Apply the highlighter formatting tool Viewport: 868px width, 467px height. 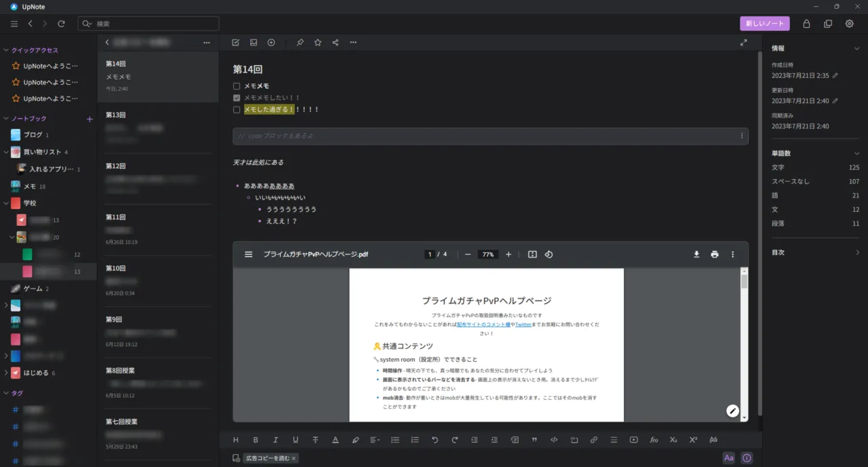(x=355, y=440)
